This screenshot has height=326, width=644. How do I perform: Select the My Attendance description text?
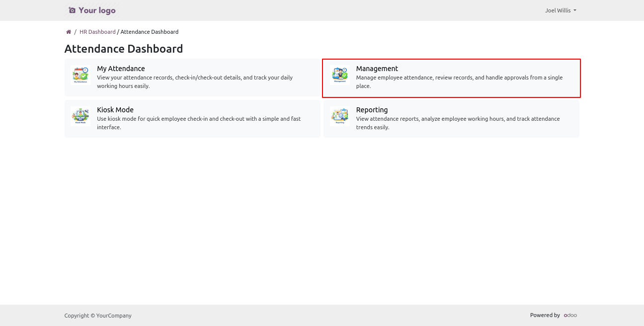[194, 81]
